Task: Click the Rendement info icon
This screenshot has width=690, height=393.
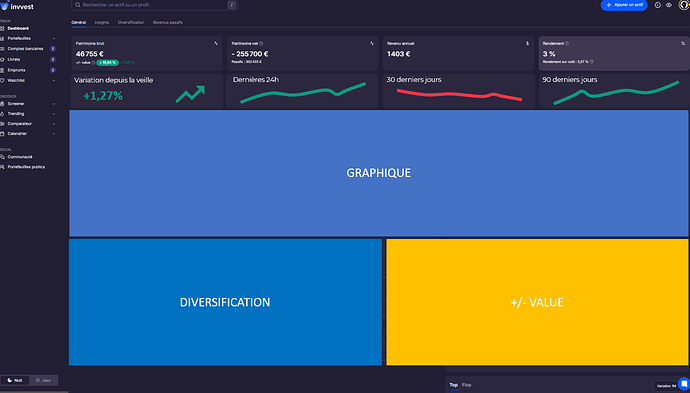Action: coord(567,44)
